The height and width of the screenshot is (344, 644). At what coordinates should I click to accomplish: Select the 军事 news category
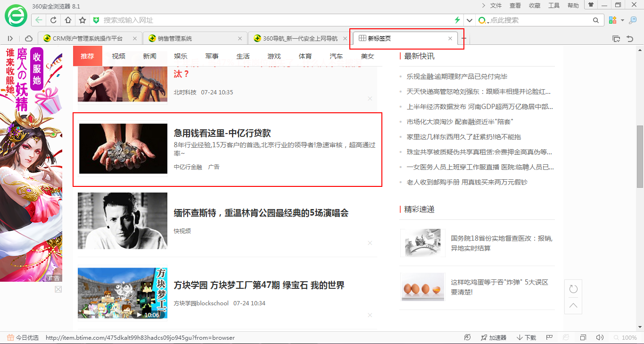(x=212, y=56)
